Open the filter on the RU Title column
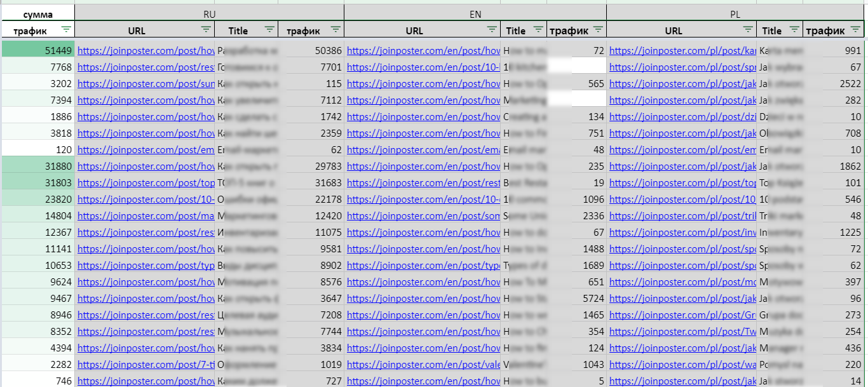This screenshot has width=868, height=387. (270, 29)
